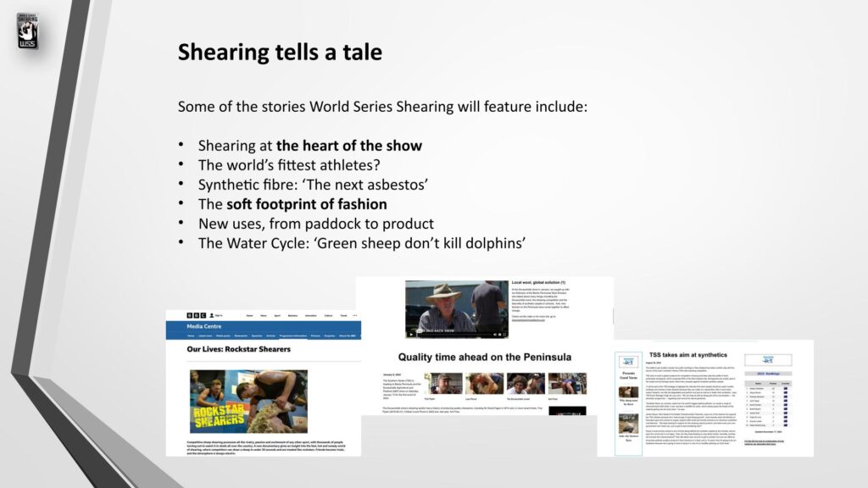Select Home in the BBC top navigation
This screenshot has height=488, width=868.
[x=250, y=314]
